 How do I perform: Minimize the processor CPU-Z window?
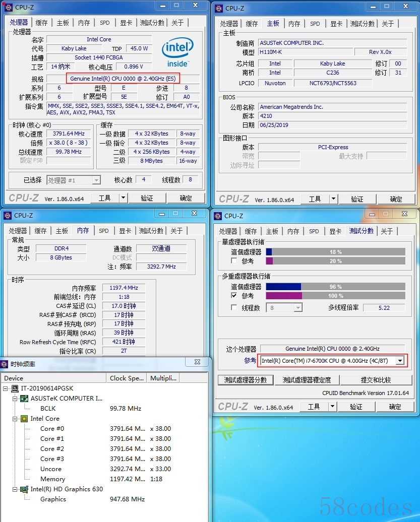click(x=163, y=6)
